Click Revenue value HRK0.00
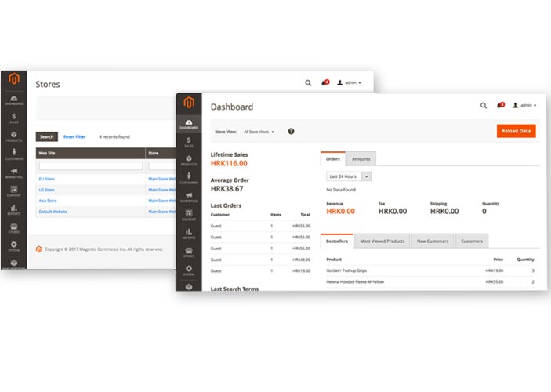This screenshot has height=392, width=551. [x=340, y=212]
